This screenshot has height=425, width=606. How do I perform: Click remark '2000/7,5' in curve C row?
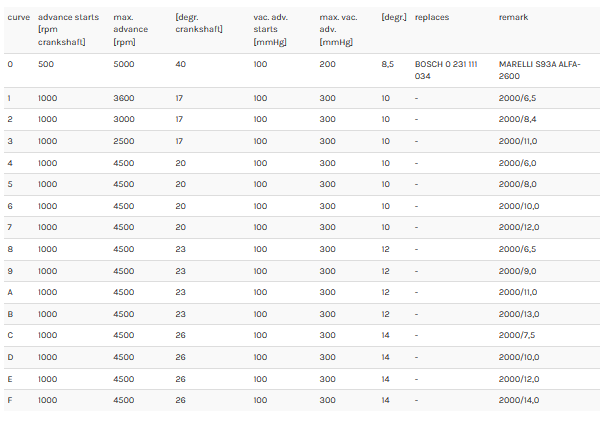click(517, 335)
